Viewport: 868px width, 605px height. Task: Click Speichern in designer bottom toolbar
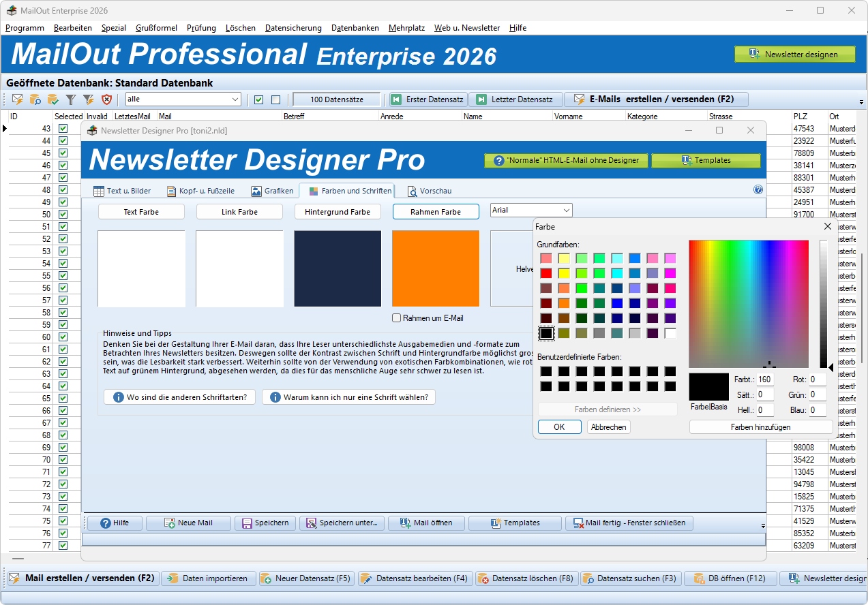click(266, 523)
